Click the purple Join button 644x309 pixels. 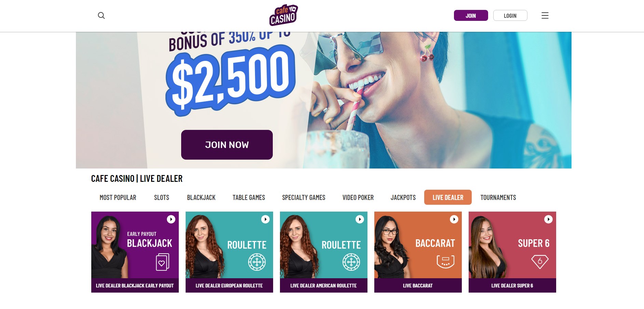471,15
